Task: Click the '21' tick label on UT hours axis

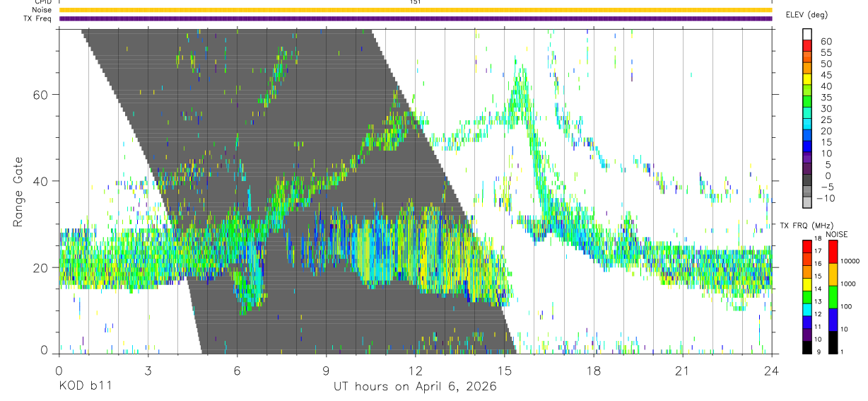Action: click(683, 371)
